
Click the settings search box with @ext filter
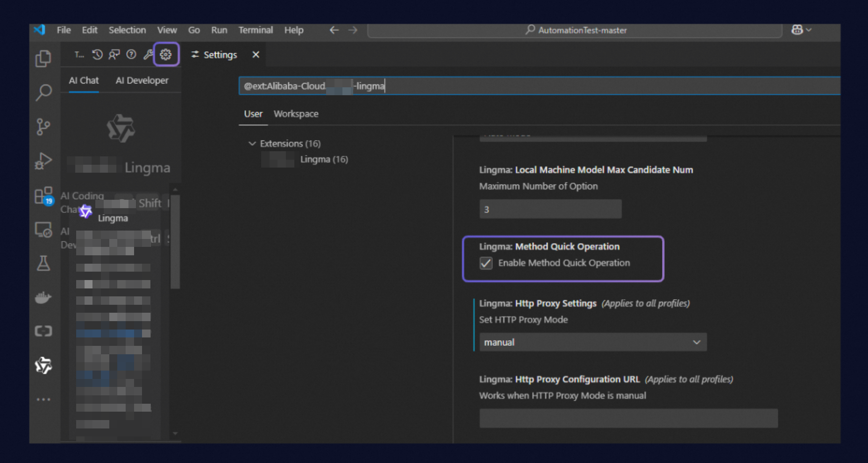[x=540, y=86]
